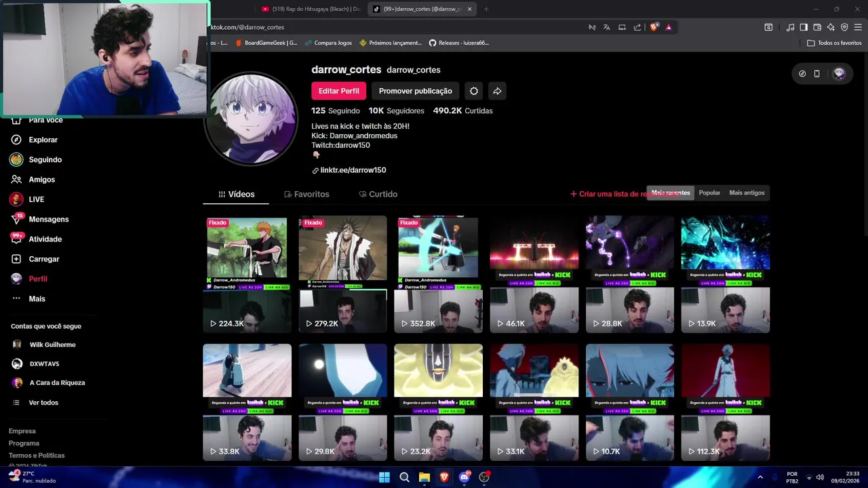Click the share profile arrow icon

coord(497,91)
